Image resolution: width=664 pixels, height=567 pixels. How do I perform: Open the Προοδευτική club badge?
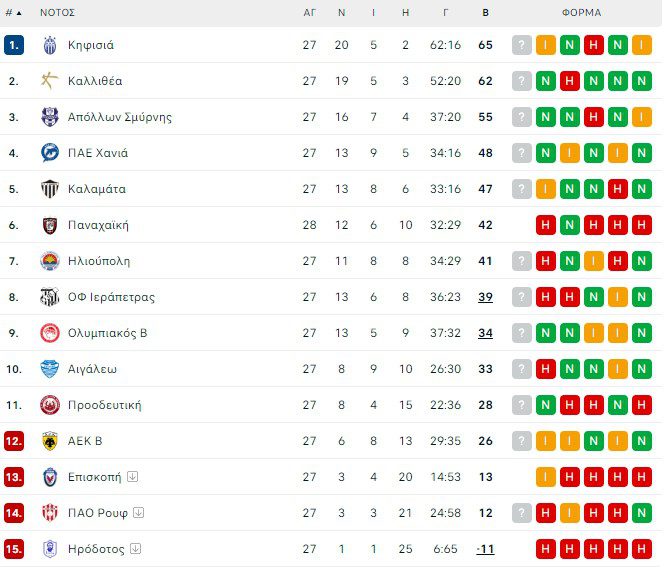tap(50, 405)
